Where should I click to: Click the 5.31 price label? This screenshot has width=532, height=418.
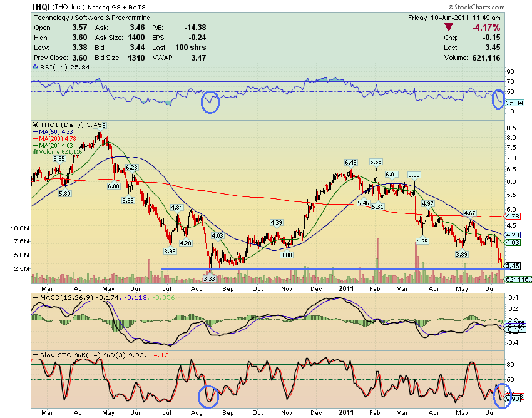[377, 206]
